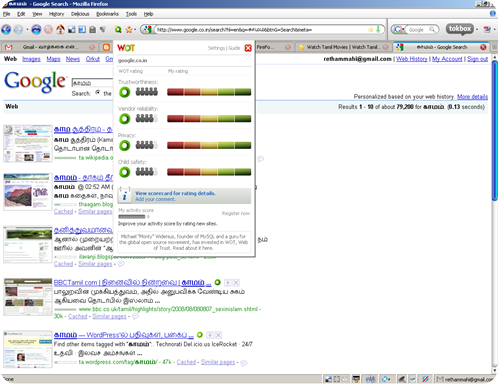Go to the Home page icon
Image resolution: width=498 pixels, height=384 pixels.
pyautogui.click(x=60, y=29)
